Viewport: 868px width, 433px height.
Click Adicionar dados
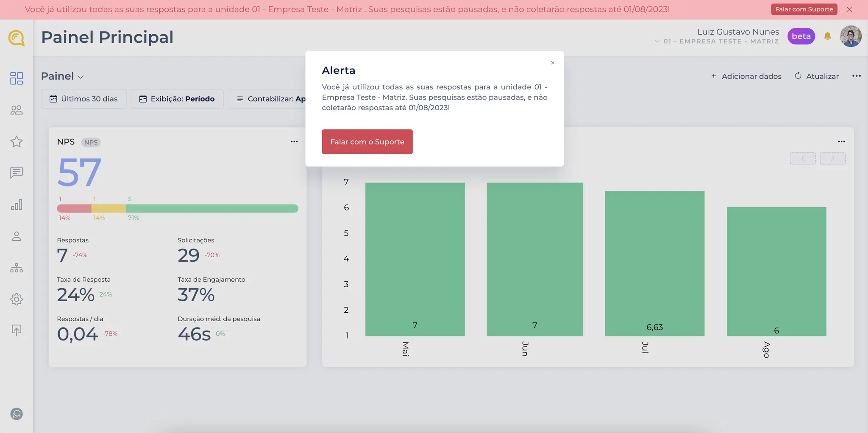746,76
